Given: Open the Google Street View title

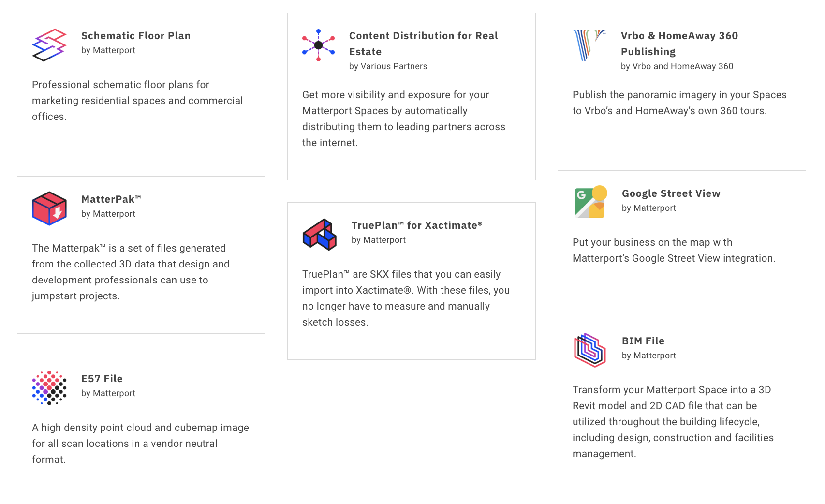Looking at the screenshot, I should point(671,193).
